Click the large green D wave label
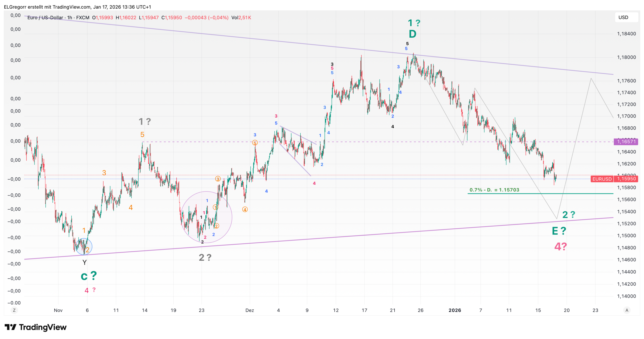 coord(412,34)
